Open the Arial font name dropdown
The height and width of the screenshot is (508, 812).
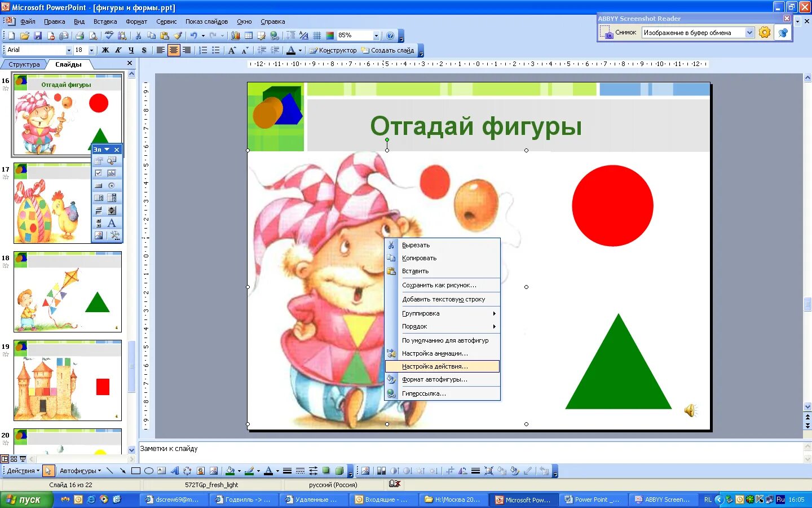(69, 50)
